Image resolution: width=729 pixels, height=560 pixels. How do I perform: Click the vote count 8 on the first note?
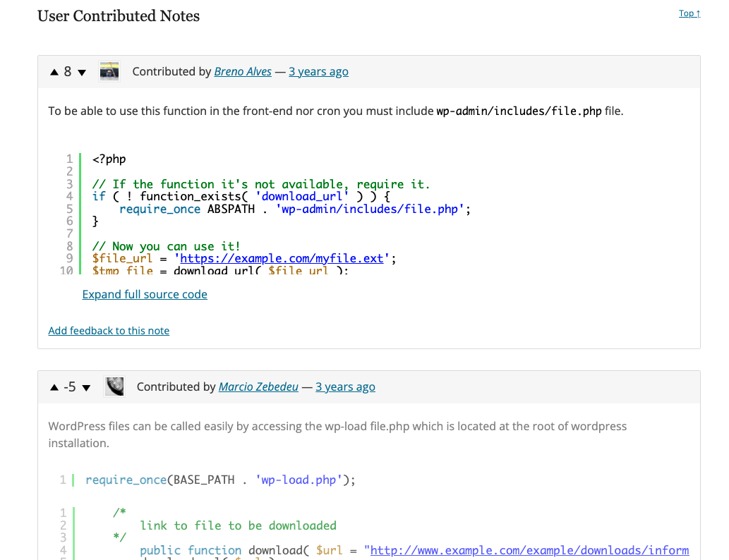click(x=68, y=71)
